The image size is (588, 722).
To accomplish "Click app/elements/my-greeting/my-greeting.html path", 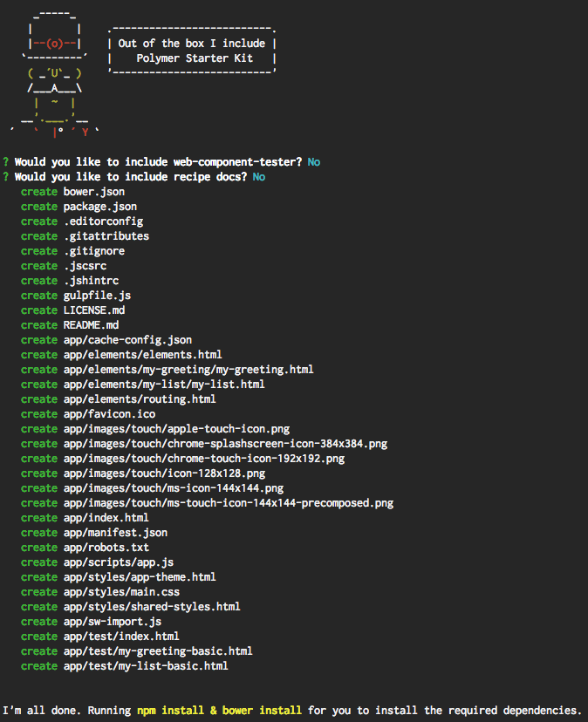I will (188, 370).
